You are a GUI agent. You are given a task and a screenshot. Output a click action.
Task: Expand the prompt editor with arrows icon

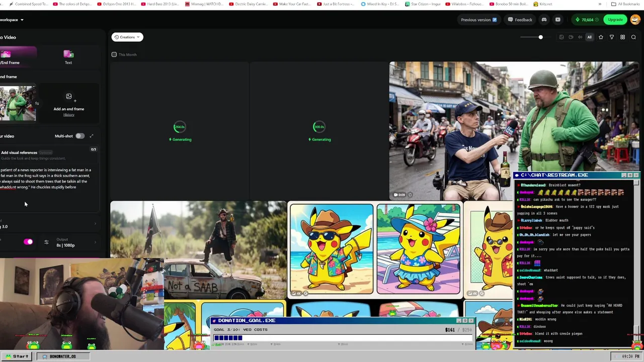(92, 136)
